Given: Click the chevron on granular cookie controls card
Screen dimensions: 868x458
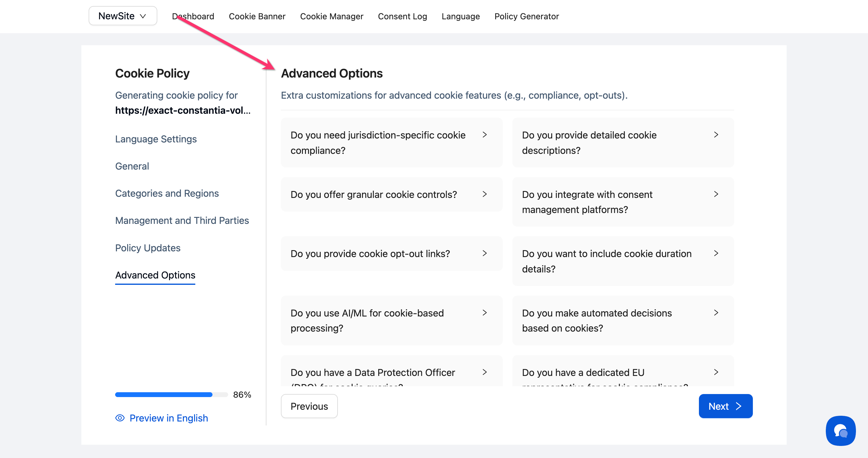Looking at the screenshot, I should point(484,194).
